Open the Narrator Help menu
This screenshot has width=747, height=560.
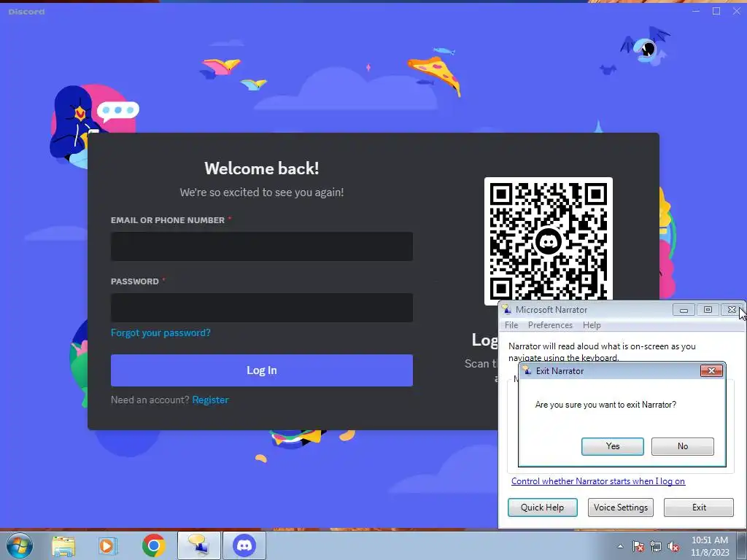[x=592, y=325]
